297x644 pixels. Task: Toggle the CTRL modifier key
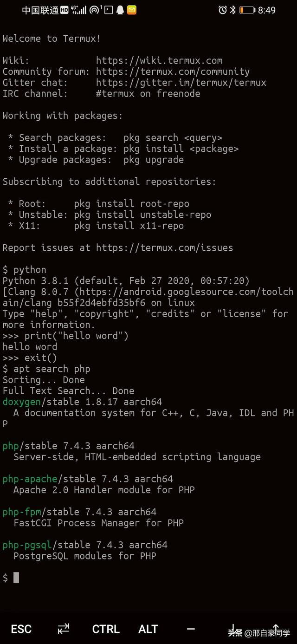tap(106, 629)
